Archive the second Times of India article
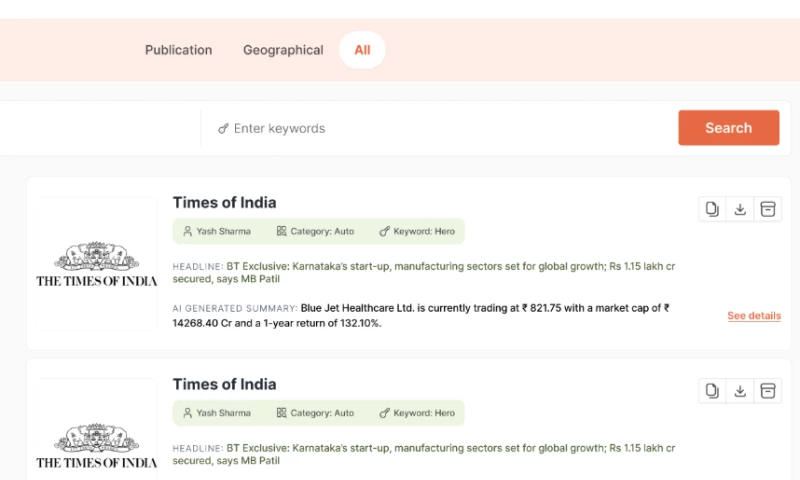800x480 pixels. [x=767, y=391]
